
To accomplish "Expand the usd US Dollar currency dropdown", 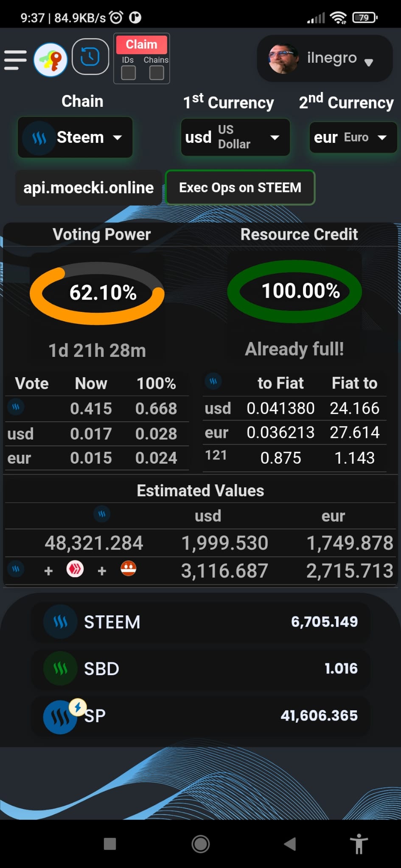I will (x=236, y=137).
